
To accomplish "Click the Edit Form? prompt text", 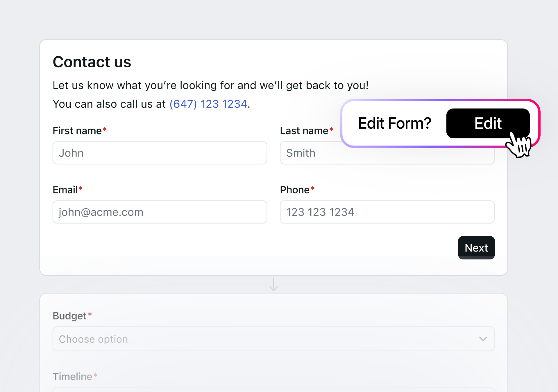I will tap(394, 123).
